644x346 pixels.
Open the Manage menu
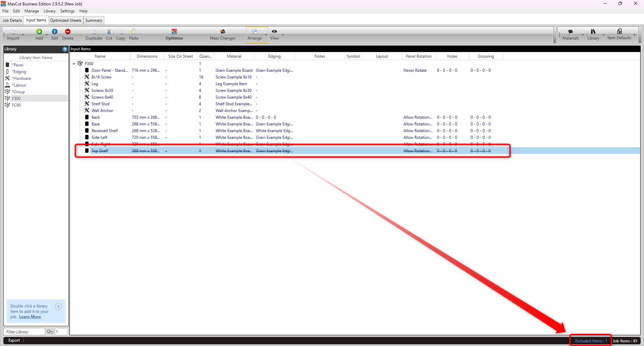pos(32,11)
